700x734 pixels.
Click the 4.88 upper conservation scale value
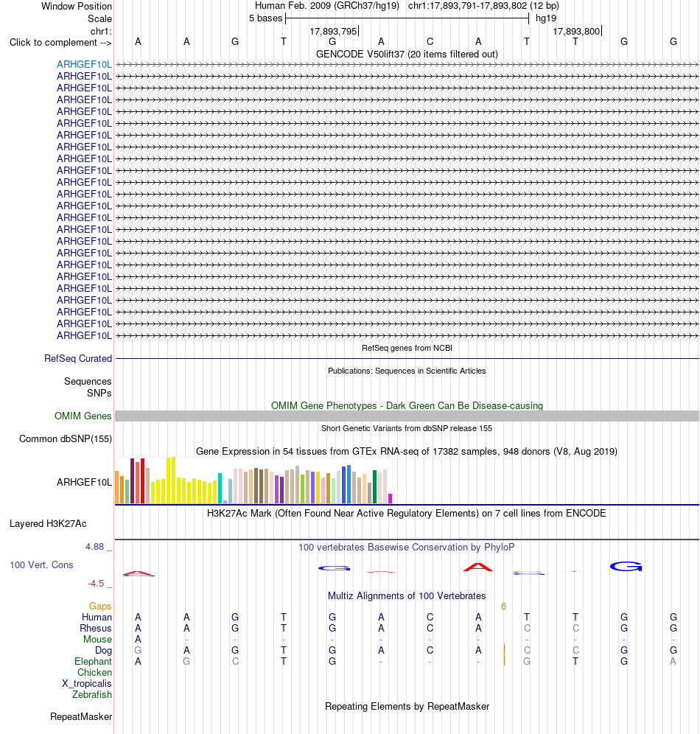click(94, 547)
